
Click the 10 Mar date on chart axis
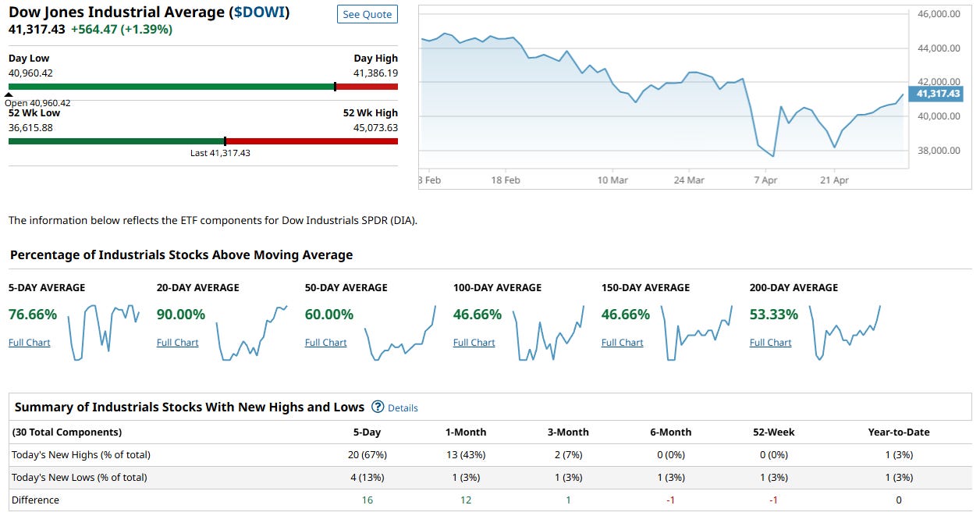[612, 180]
